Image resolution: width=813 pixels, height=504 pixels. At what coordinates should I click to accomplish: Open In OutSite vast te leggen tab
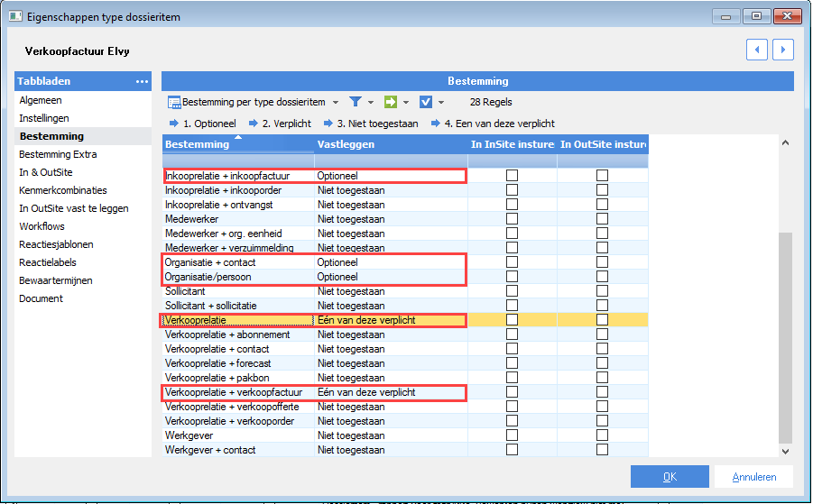tap(74, 208)
